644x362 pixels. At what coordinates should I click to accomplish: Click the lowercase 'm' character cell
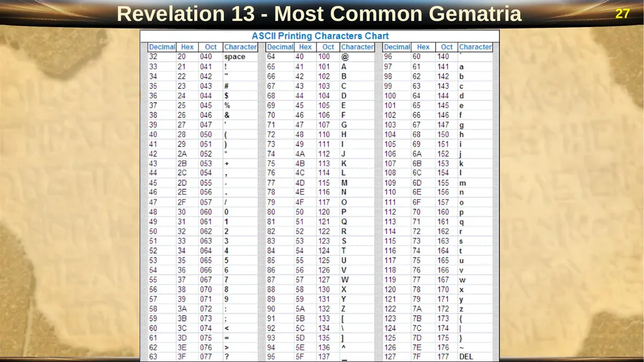point(462,183)
